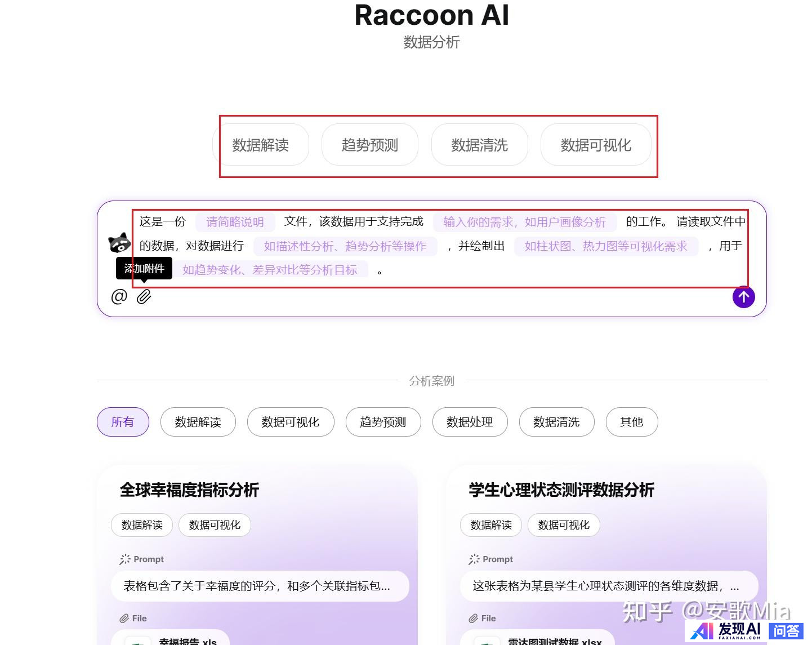Open the 全球幸福度指标分析 case card title
812x645 pixels.
click(x=189, y=490)
